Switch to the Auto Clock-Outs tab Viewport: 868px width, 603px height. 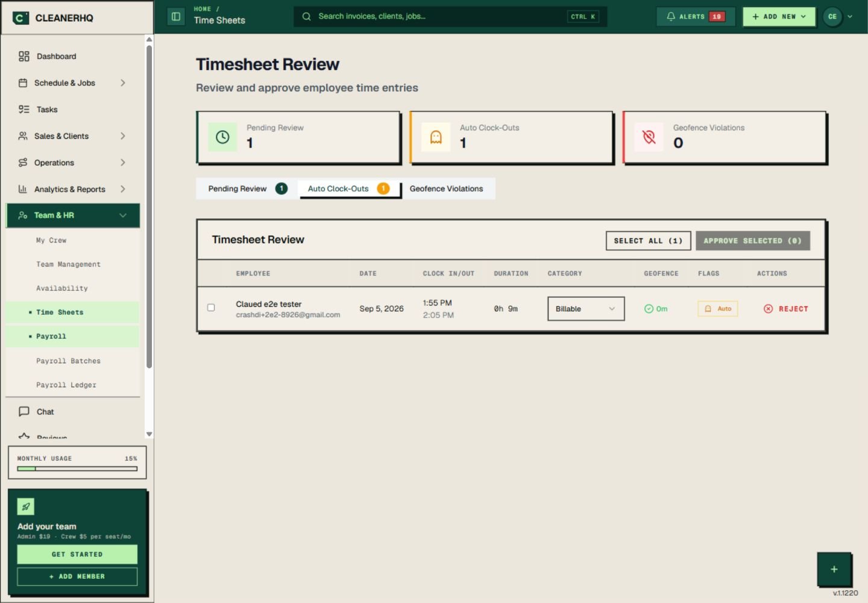[x=349, y=189]
